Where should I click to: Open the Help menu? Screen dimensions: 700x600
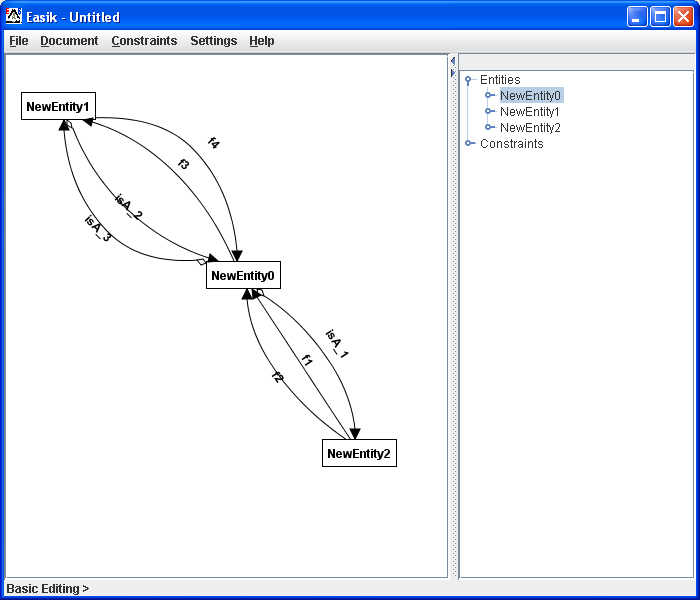[262, 41]
